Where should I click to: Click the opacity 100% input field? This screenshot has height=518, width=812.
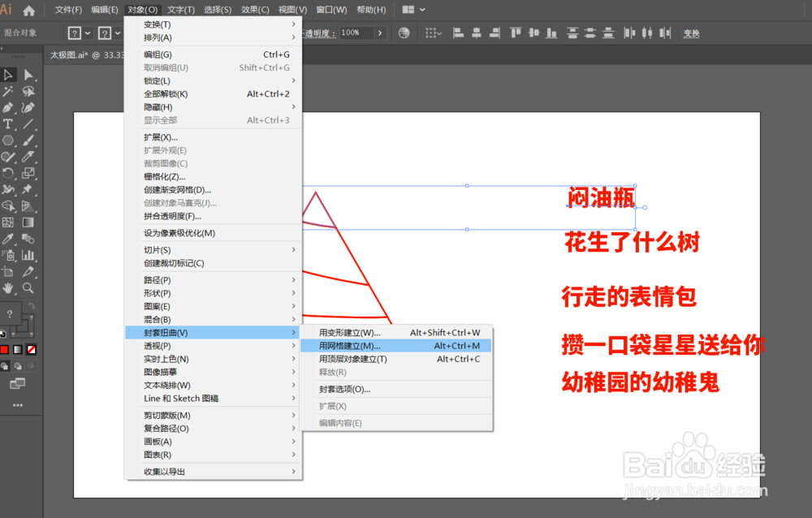(x=356, y=33)
